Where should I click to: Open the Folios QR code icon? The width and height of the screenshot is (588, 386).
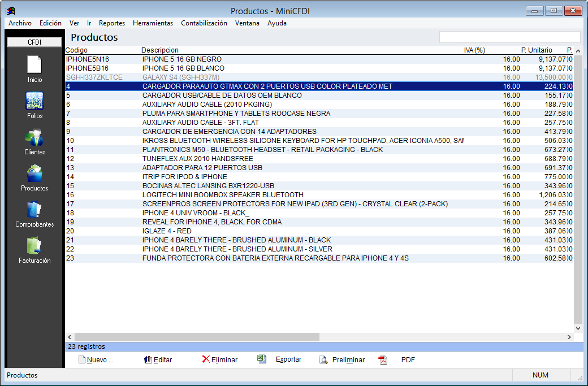34,101
